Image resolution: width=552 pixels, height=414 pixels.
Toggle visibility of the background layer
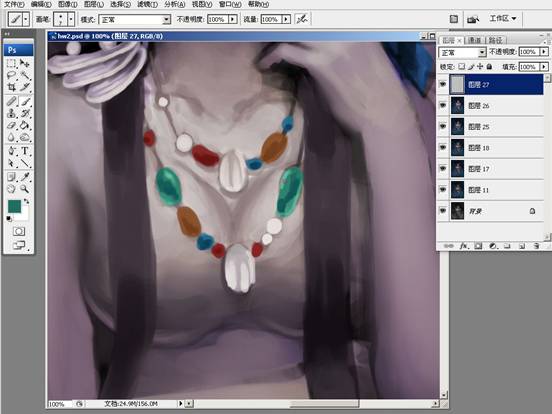[x=443, y=211]
